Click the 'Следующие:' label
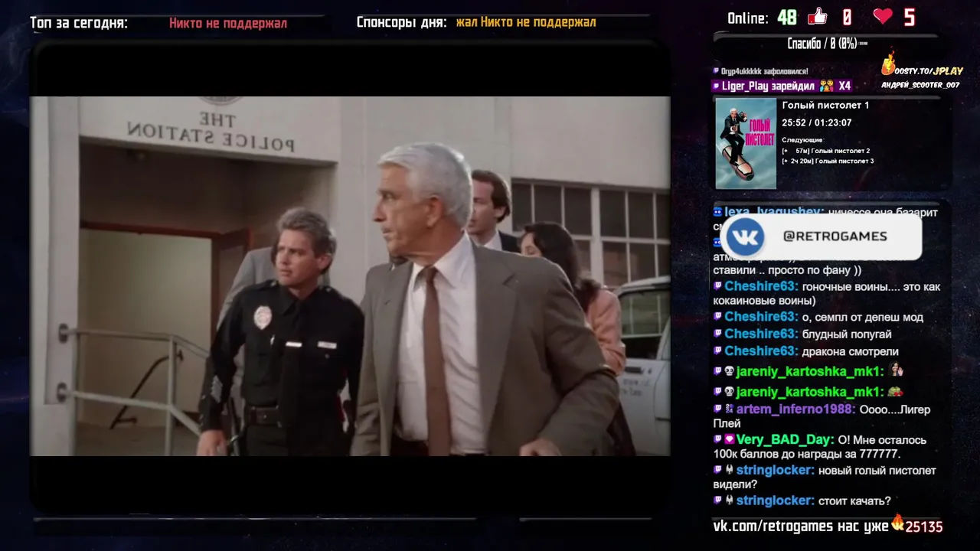The height and width of the screenshot is (551, 980). (802, 140)
